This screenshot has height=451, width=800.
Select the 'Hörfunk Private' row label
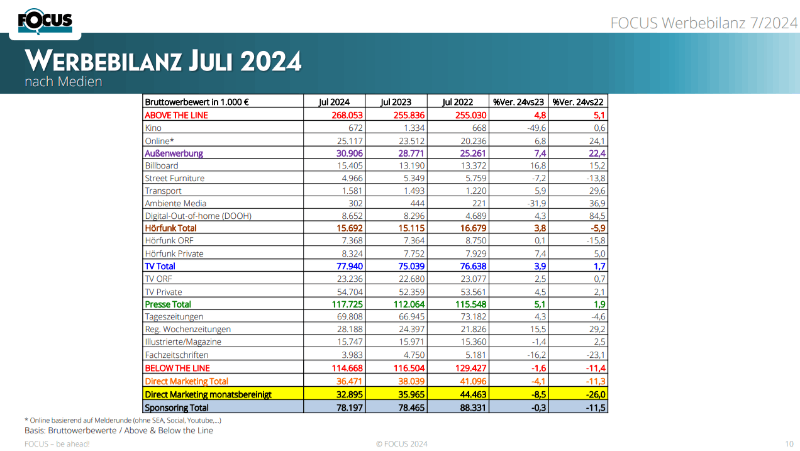[x=174, y=254]
